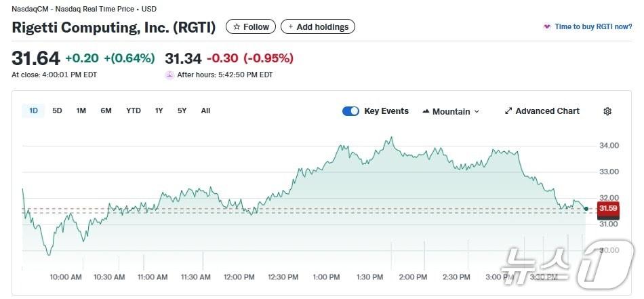
Task: Click the Advanced Chart expand arrows icon
Action: pyautogui.click(x=508, y=111)
